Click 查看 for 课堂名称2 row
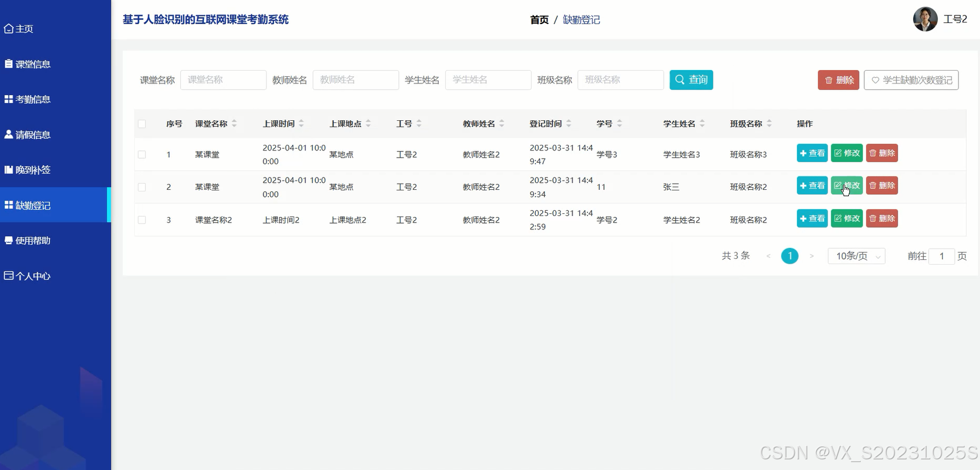980x470 pixels. pyautogui.click(x=812, y=219)
